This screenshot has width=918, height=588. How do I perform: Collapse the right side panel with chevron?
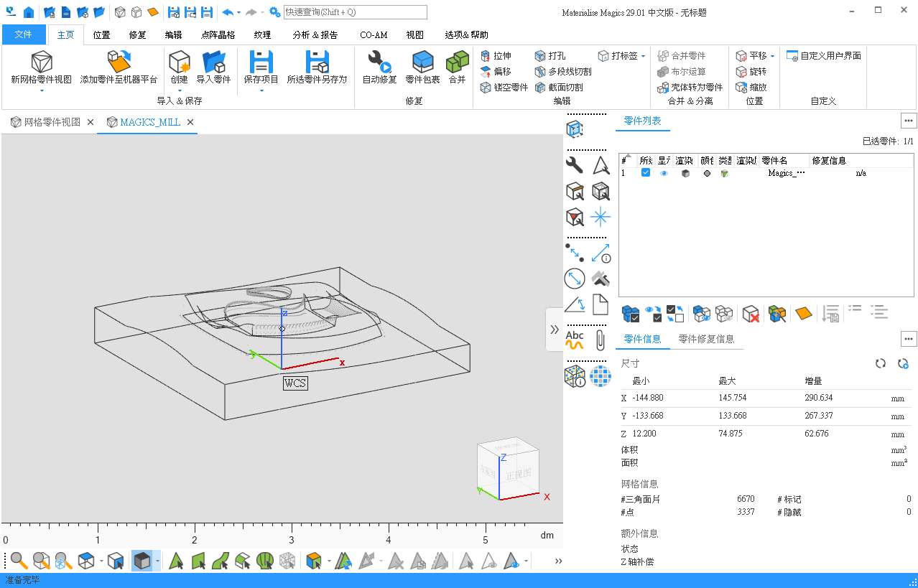click(x=554, y=330)
